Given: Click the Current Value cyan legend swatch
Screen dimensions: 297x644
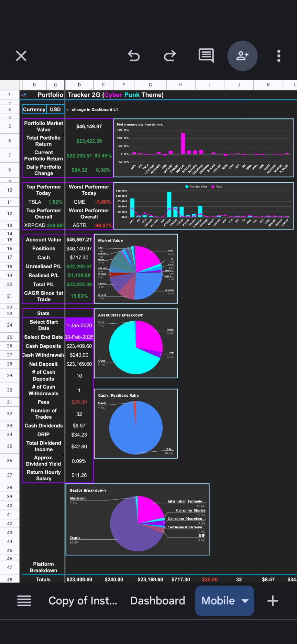Looking at the screenshot, I should (187, 187).
